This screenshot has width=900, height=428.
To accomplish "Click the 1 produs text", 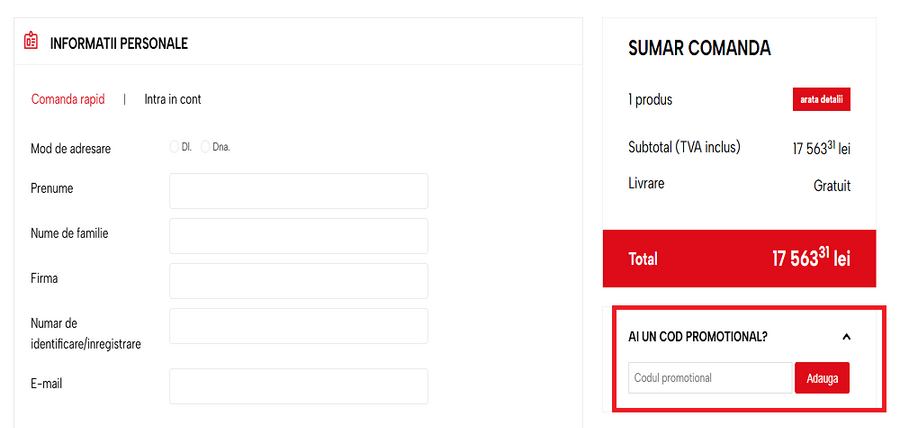I will pos(650,100).
